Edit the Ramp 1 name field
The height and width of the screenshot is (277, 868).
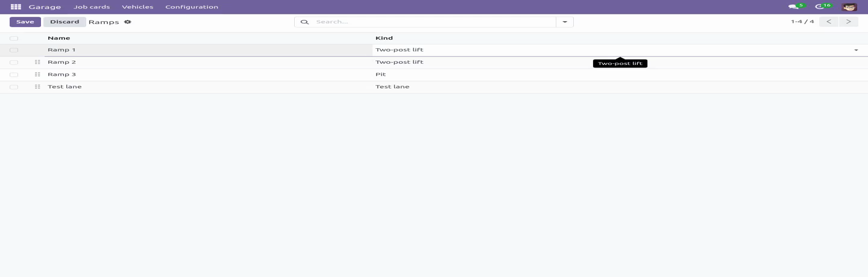208,50
